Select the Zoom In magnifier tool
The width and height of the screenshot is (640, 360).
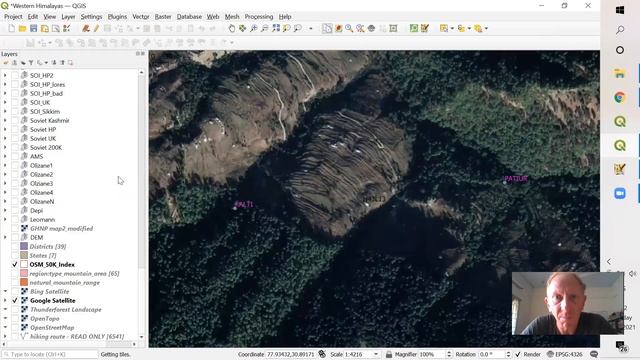point(254,29)
